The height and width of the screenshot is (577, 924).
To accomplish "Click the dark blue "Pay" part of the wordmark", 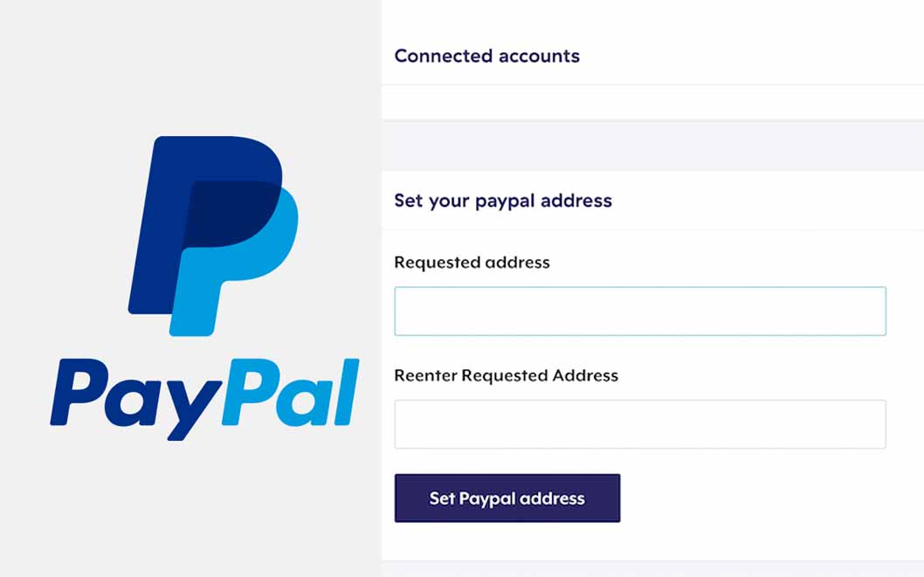I will (x=136, y=399).
